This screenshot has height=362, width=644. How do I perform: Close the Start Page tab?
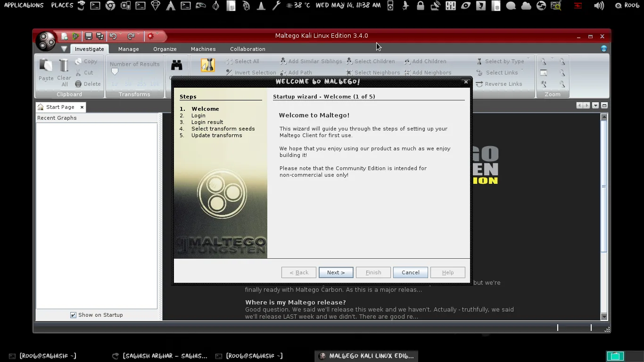click(x=82, y=107)
